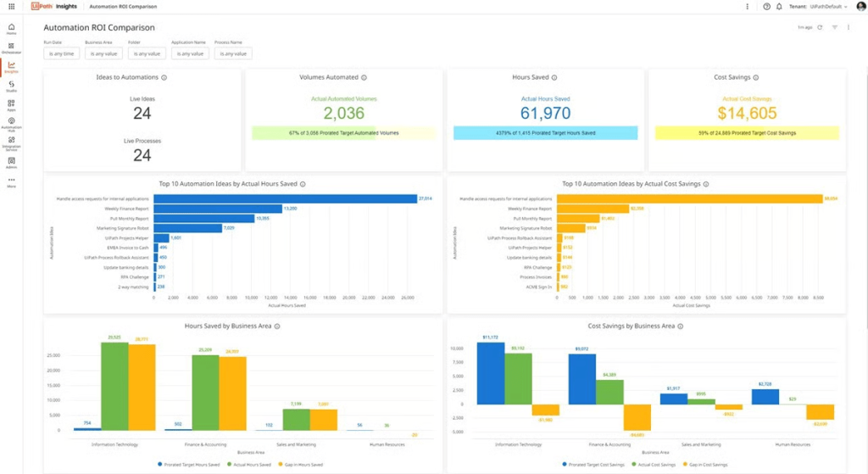Image resolution: width=868 pixels, height=474 pixels.
Task: Toggle Gap in Hours Saved legend series
Action: pos(301,465)
